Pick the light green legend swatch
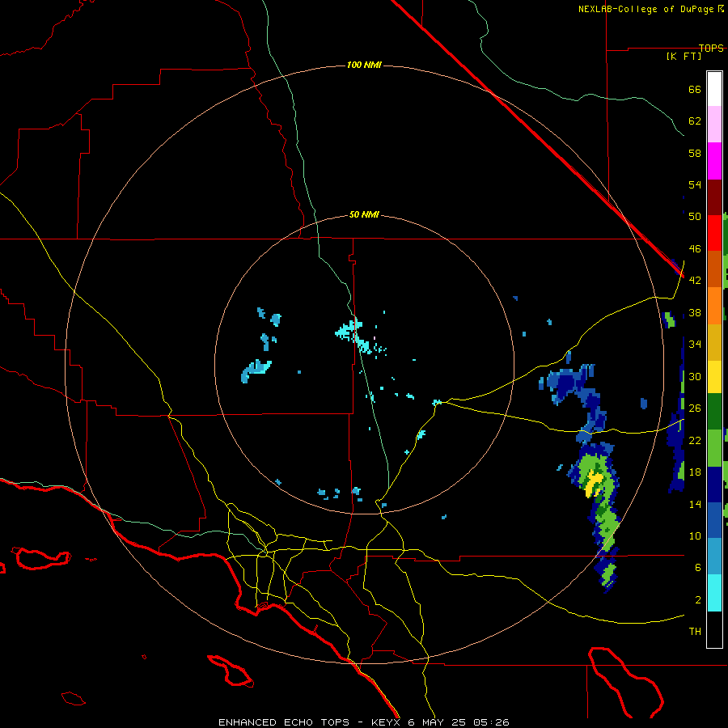This screenshot has width=728, height=728. (714, 447)
